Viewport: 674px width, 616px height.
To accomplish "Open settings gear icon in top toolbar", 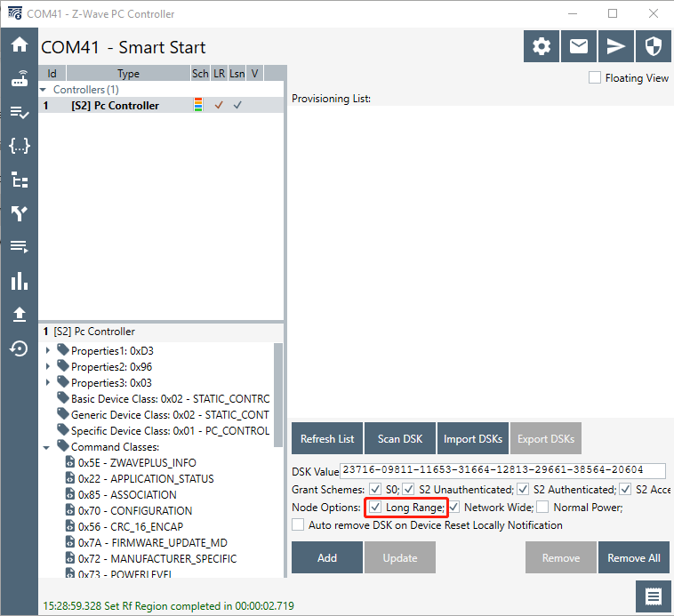I will coord(542,47).
